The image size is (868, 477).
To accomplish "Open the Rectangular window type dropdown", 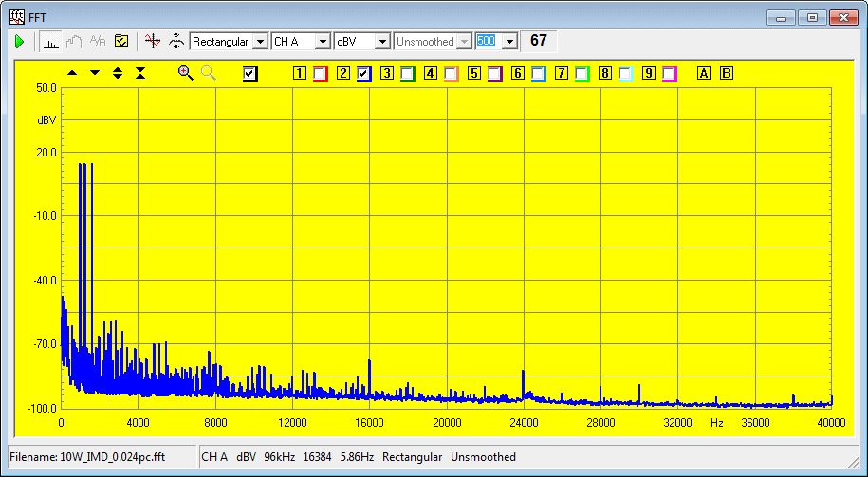I will coord(260,42).
